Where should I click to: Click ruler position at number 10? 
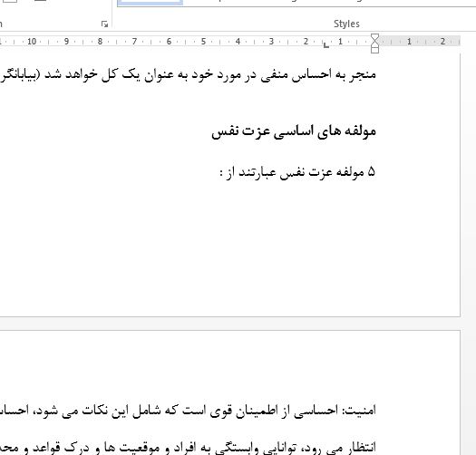pyautogui.click(x=32, y=42)
